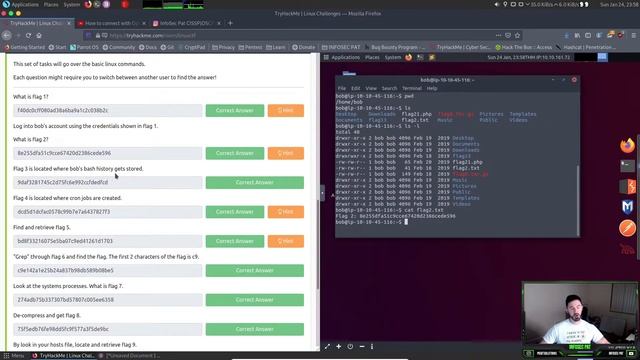Open Save to Pocket icon in address bar
This screenshot has width=640, height=360.
(508, 36)
